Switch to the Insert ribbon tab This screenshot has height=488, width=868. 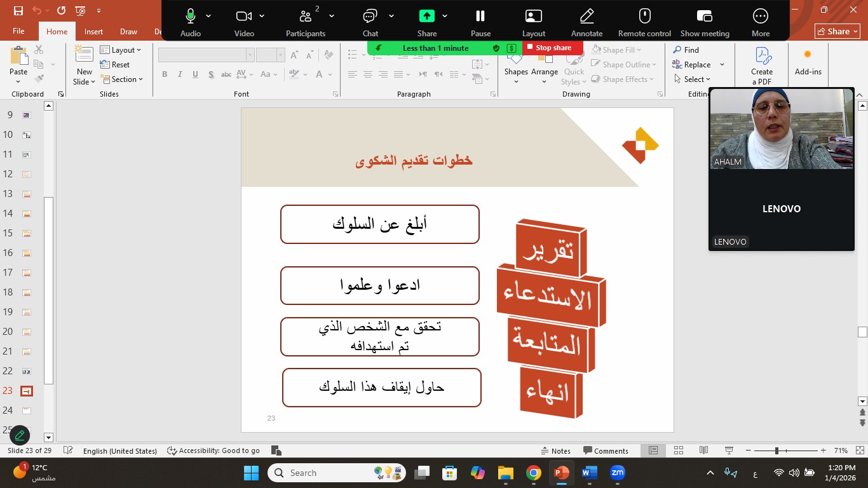coord(93,32)
